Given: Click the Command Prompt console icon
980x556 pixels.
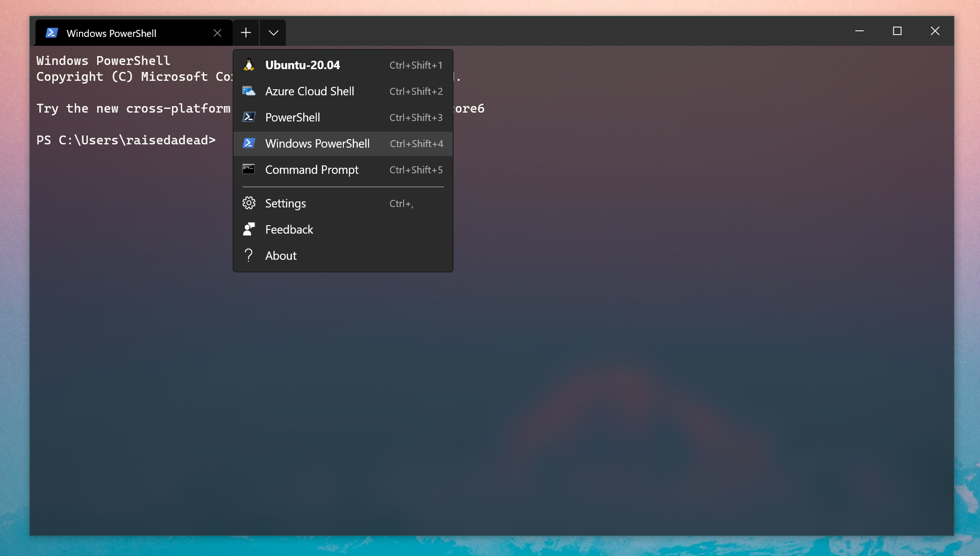Looking at the screenshot, I should (x=249, y=169).
